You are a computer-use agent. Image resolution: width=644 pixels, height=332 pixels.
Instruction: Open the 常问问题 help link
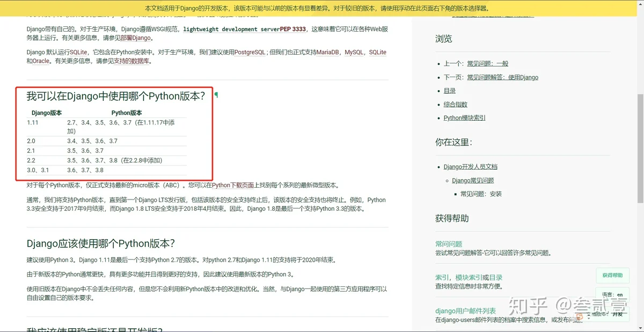449,244
